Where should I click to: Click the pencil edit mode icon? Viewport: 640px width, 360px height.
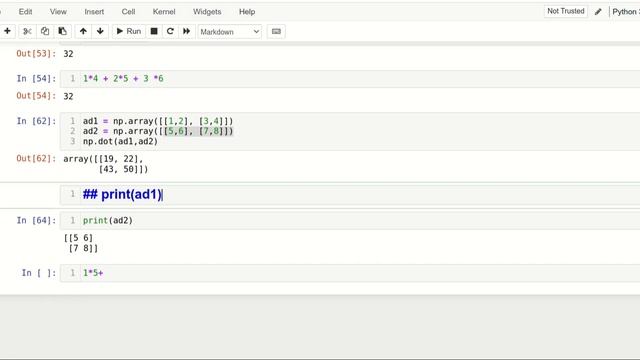coord(598,12)
